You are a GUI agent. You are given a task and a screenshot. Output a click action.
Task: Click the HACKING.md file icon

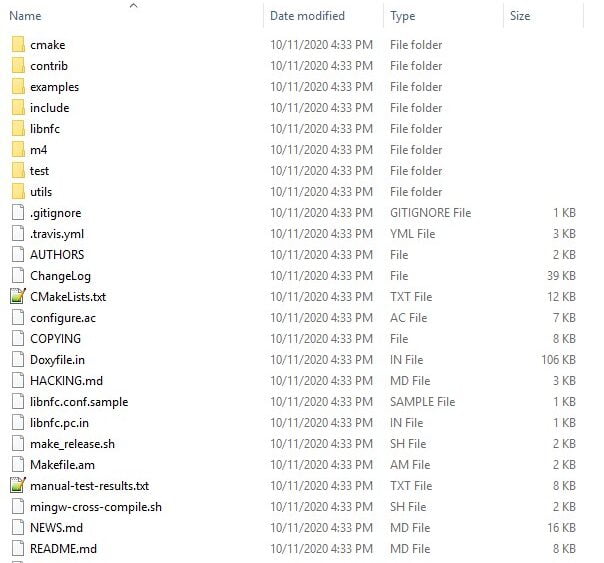[18, 380]
